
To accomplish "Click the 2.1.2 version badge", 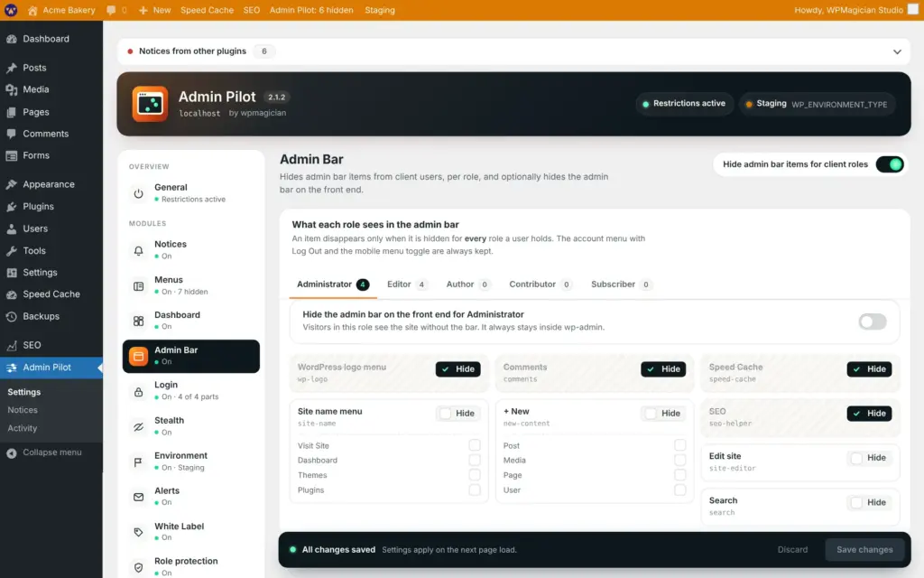I will [276, 98].
